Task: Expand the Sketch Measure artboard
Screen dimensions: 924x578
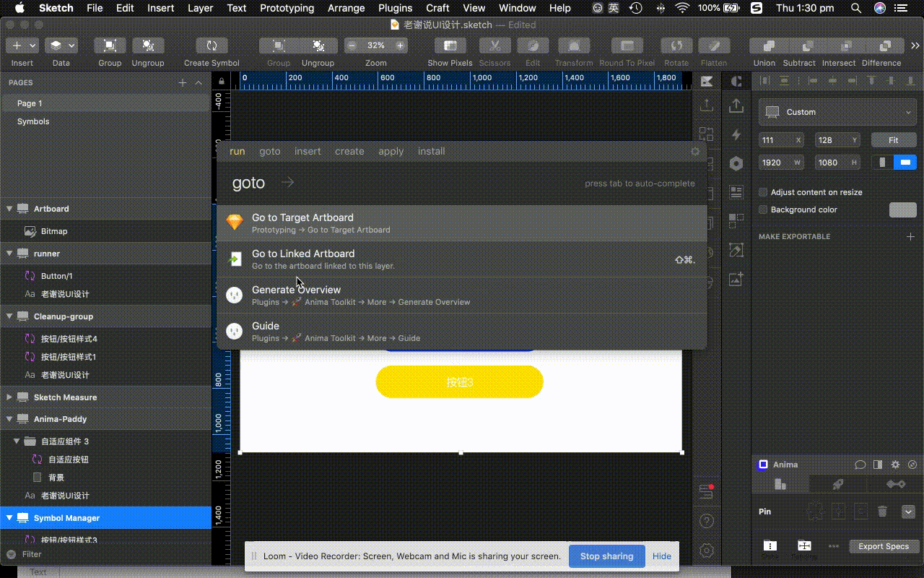Action: pos(9,397)
